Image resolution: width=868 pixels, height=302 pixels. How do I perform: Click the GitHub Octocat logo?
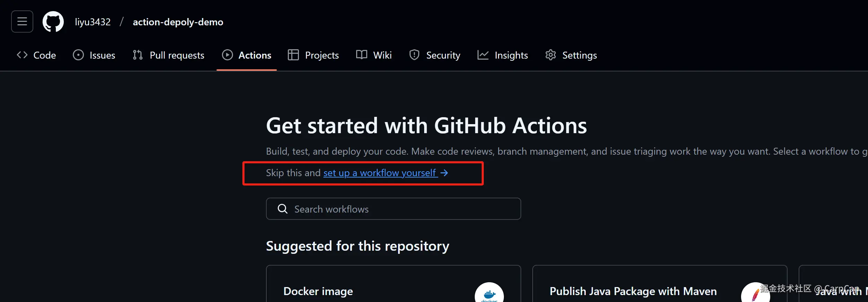tap(53, 21)
